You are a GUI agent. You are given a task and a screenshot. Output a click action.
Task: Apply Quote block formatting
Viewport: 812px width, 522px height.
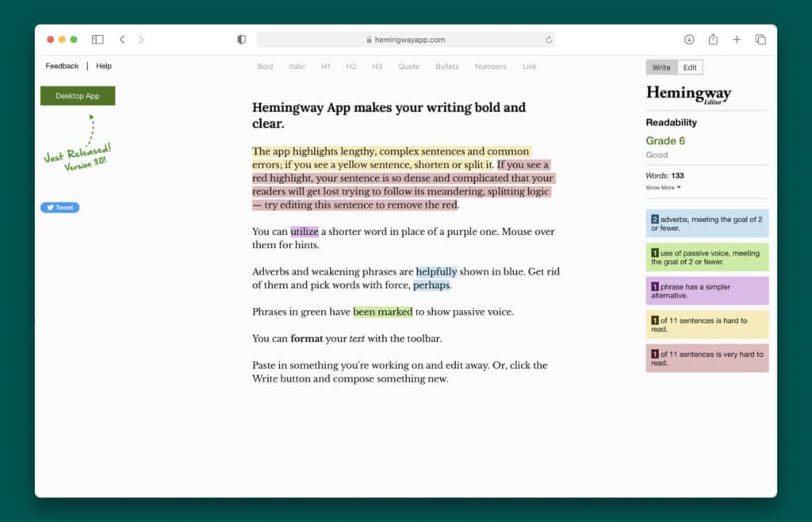point(408,67)
